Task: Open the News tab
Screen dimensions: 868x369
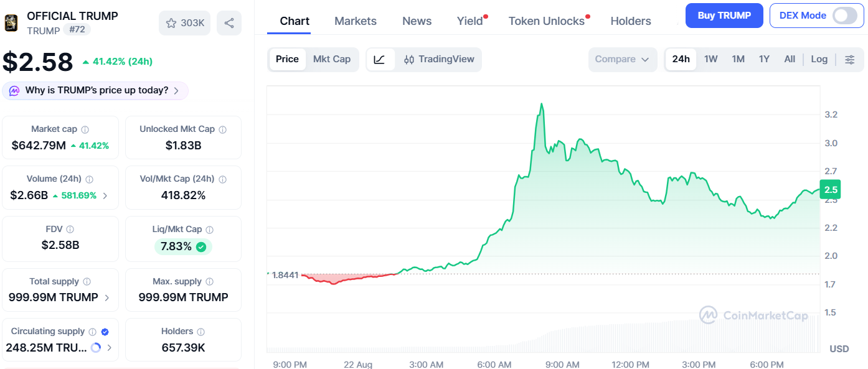Action: coord(417,21)
